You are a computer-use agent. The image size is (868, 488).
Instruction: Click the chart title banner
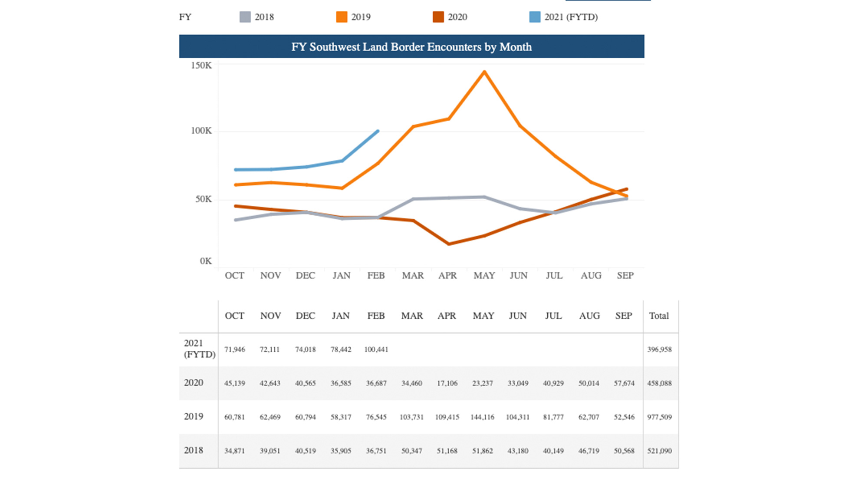coord(411,46)
